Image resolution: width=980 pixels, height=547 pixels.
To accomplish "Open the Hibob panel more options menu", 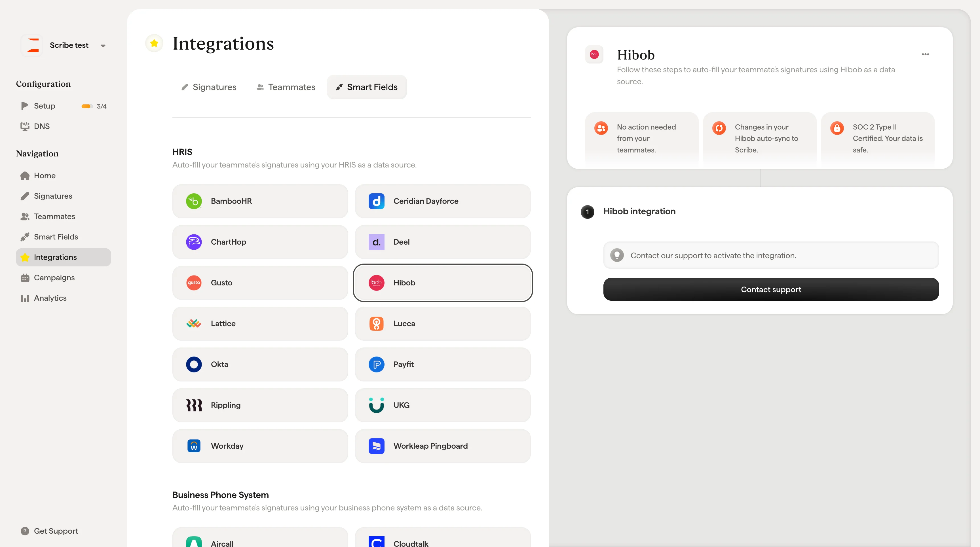I will point(925,54).
